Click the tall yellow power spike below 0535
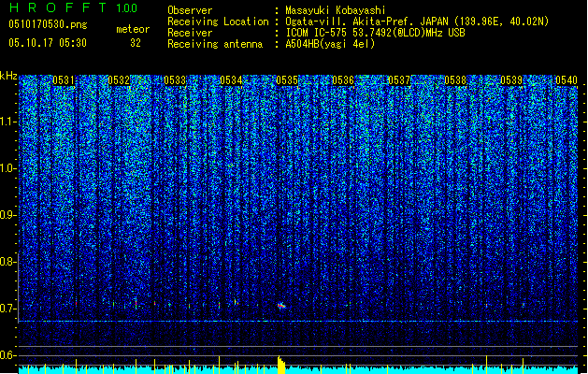 (x=280, y=365)
